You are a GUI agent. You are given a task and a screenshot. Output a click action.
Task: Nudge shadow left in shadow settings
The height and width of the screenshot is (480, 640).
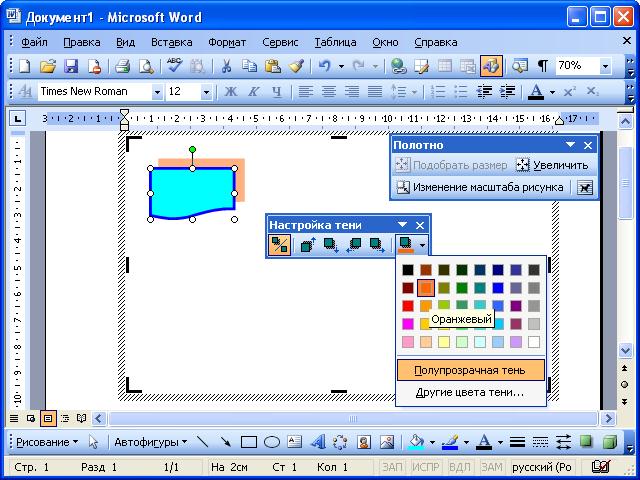353,245
